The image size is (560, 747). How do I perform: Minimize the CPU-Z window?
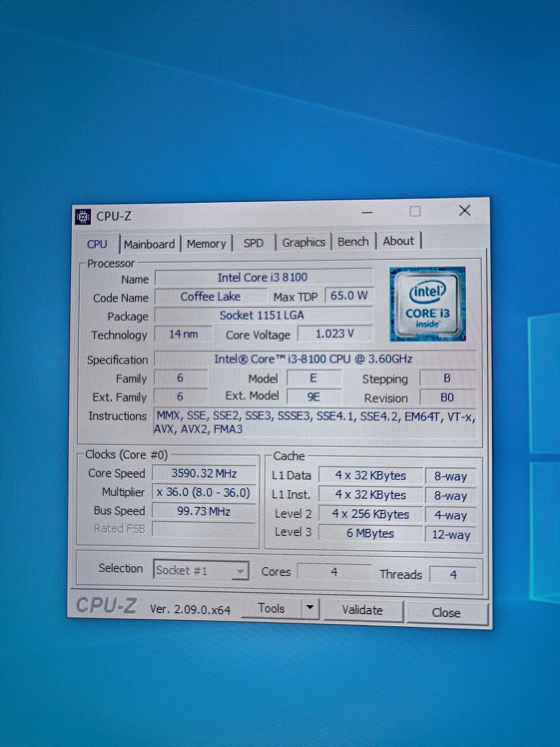pyautogui.click(x=367, y=213)
